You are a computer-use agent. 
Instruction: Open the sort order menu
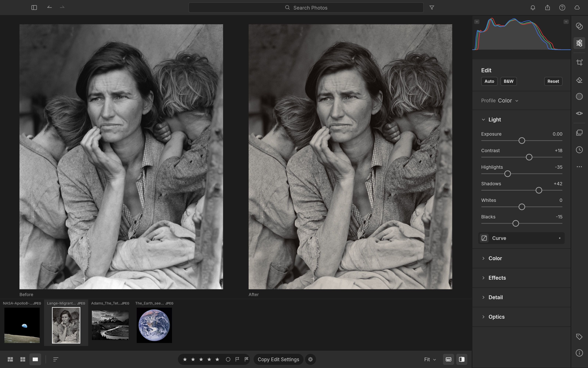click(x=56, y=359)
